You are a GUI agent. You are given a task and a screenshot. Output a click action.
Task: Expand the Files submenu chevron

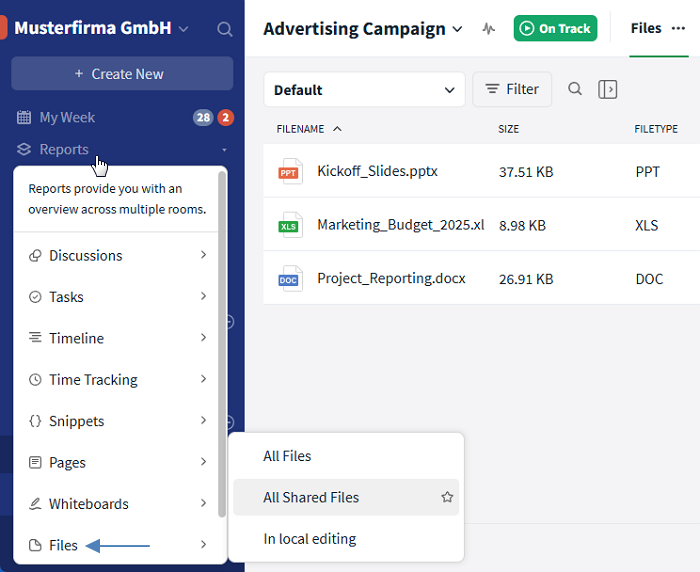point(204,544)
